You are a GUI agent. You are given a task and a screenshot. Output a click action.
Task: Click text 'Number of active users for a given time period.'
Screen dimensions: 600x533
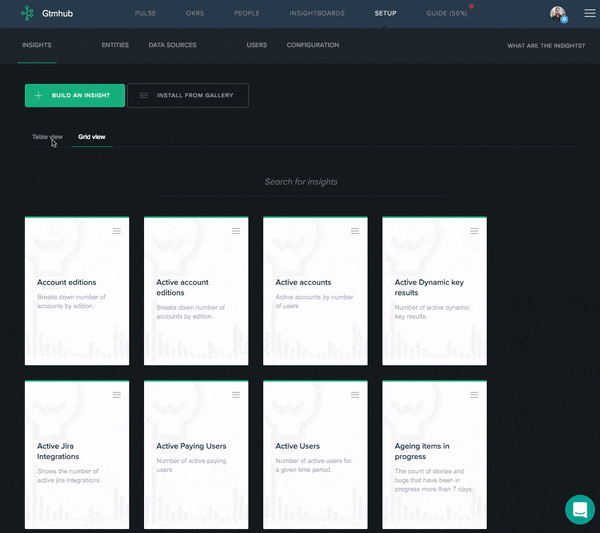click(314, 465)
